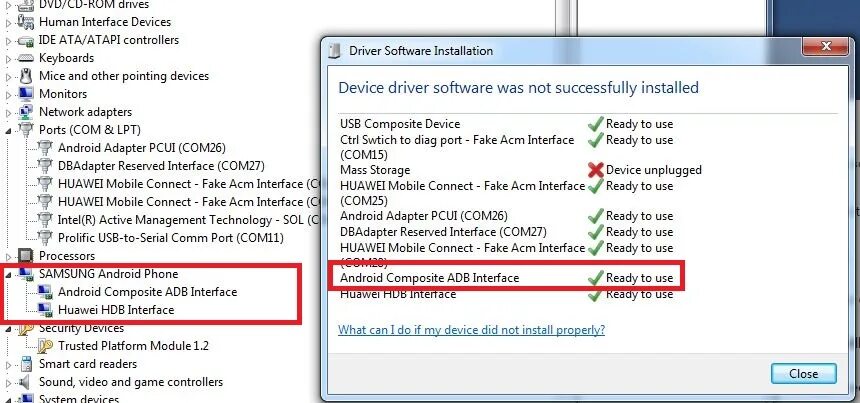The height and width of the screenshot is (403, 860).
Task: Click the Monitors device icon
Action: point(27,94)
